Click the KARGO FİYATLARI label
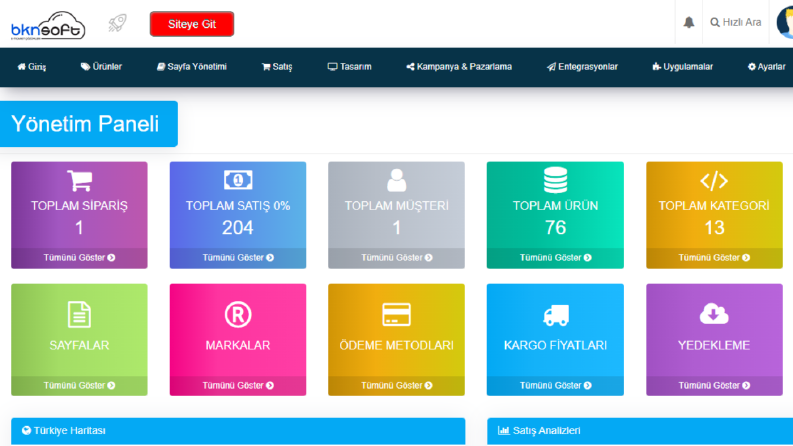This screenshot has width=793, height=446. point(555,345)
